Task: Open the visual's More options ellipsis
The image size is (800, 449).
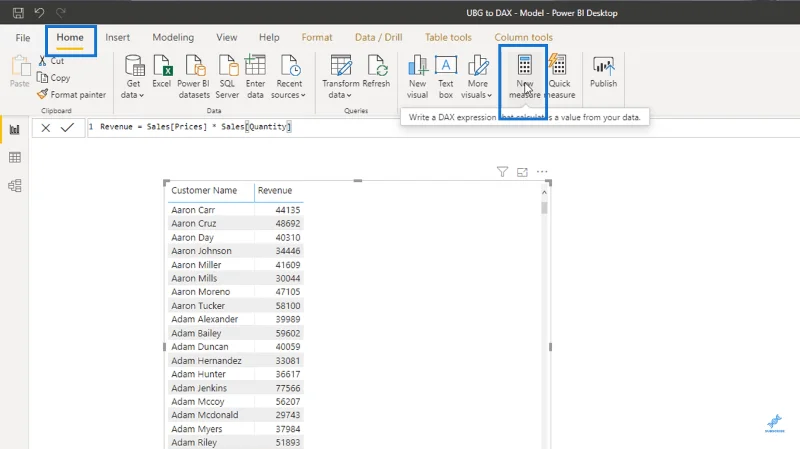Action: click(x=542, y=172)
